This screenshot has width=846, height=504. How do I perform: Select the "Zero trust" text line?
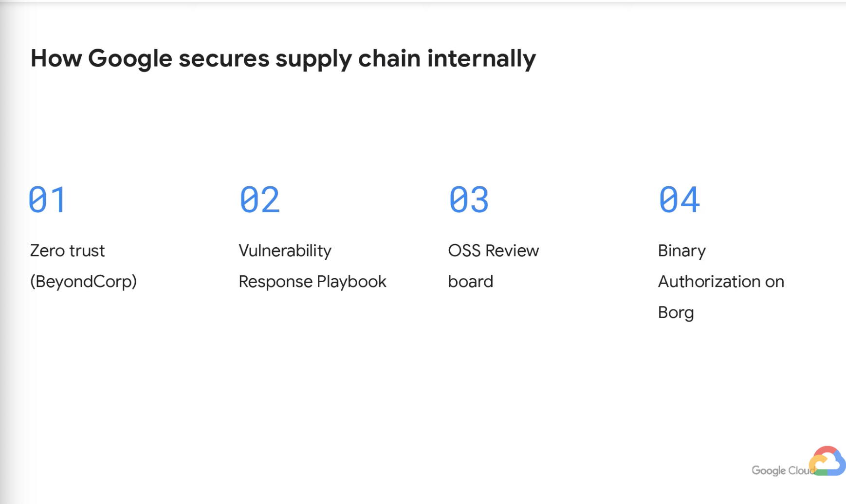pos(68,251)
